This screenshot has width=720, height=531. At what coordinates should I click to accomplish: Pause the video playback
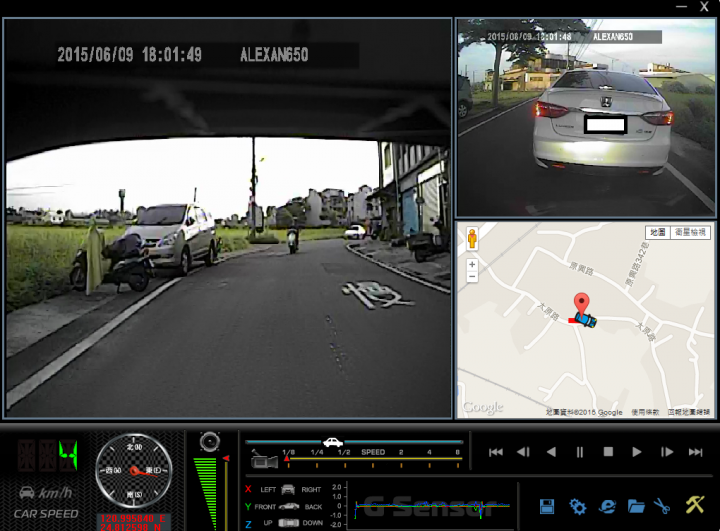(x=580, y=452)
